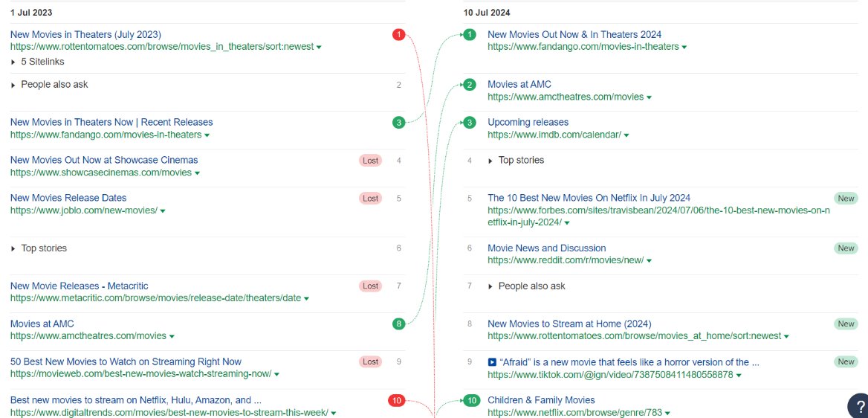This screenshot has height=418, width=868.
Task: Click the 1 Jul 2023 column date
Action: coord(31,12)
